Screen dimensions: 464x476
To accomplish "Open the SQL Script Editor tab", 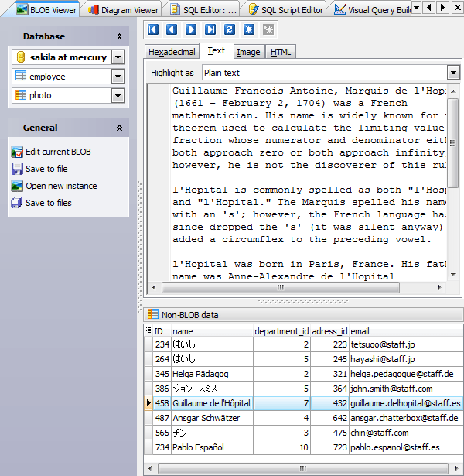I will (x=286, y=9).
